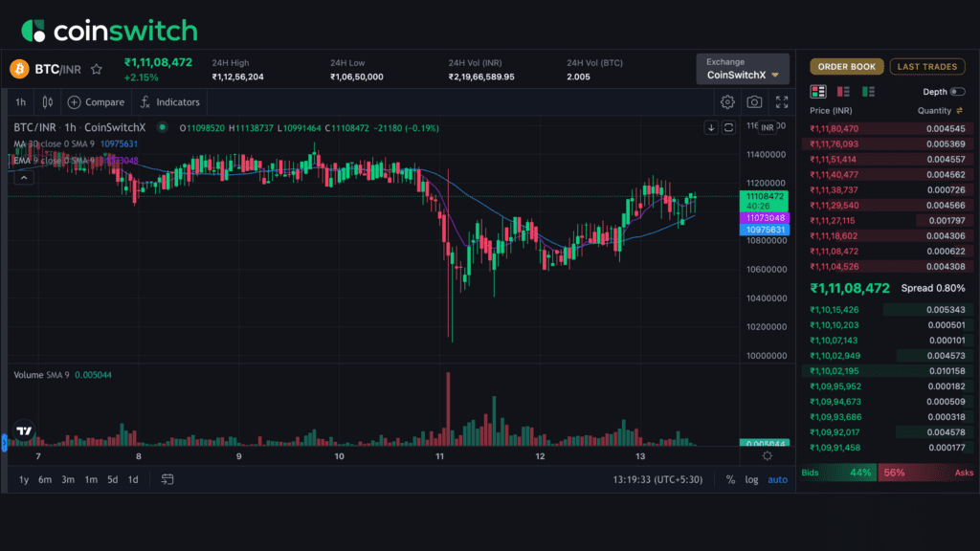Click the Compare button
The width and height of the screenshot is (980, 551).
coord(96,102)
